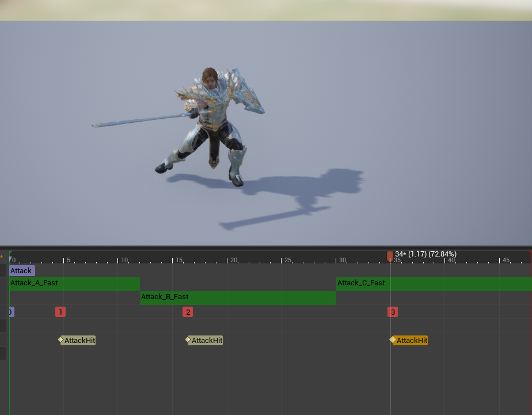Click the frame readout 34* (1.17) (72.84%)

tap(425, 254)
